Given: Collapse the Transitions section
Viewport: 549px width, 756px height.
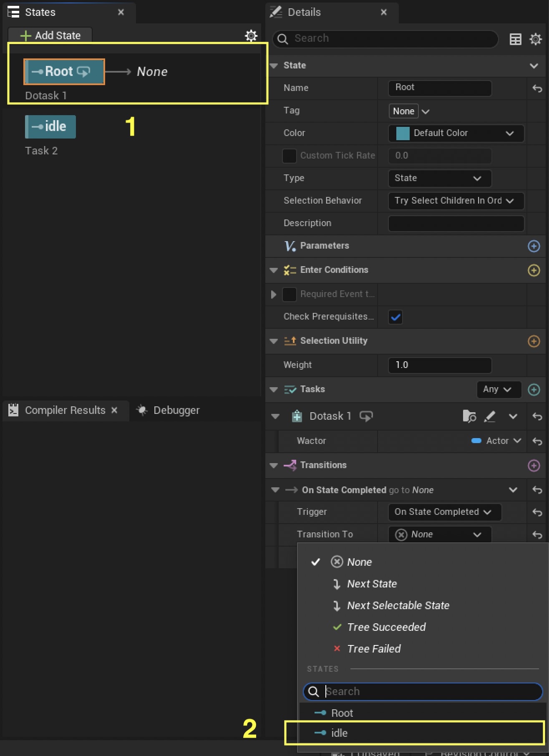Looking at the screenshot, I should click(274, 466).
